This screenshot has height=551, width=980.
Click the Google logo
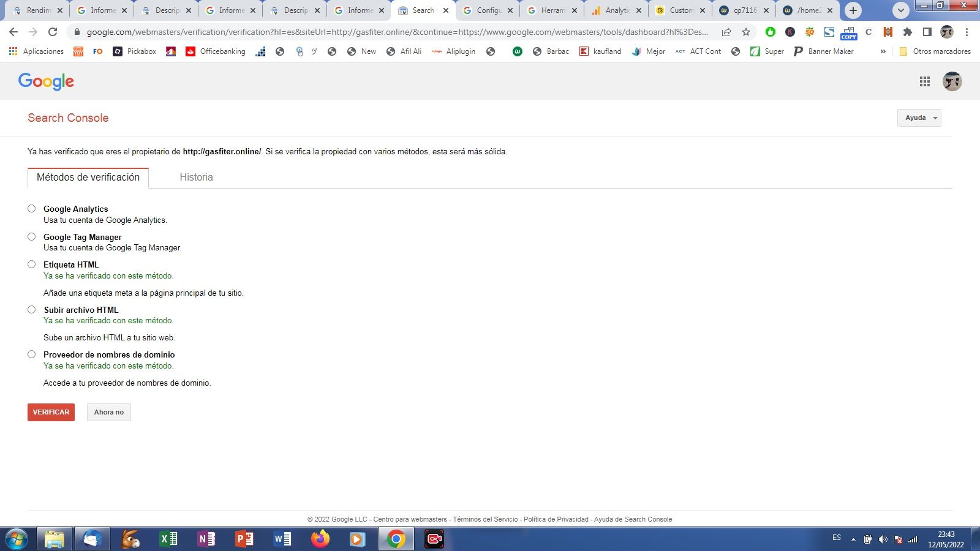[46, 81]
